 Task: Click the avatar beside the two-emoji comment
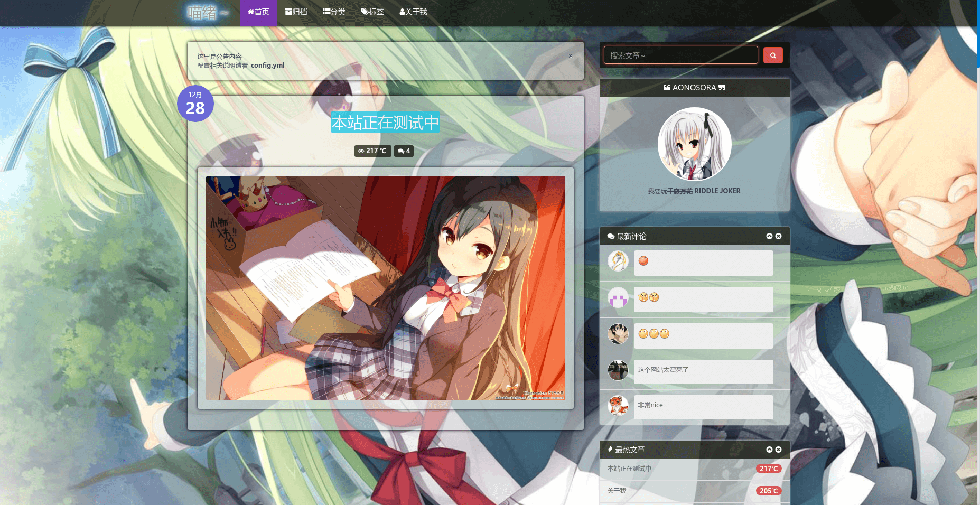tap(618, 297)
